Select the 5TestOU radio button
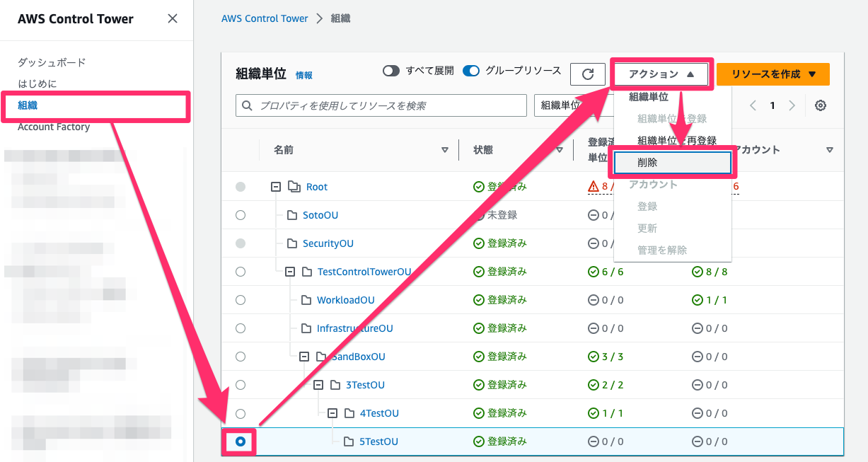The height and width of the screenshot is (462, 868). click(x=241, y=441)
